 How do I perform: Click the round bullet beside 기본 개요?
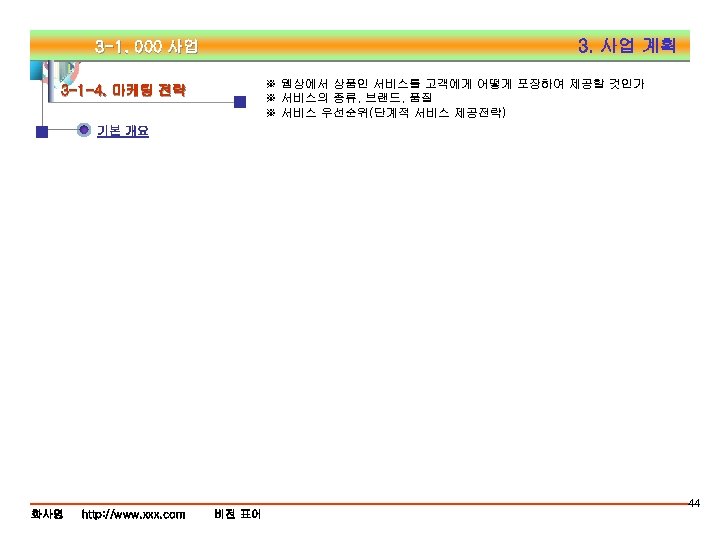84,130
